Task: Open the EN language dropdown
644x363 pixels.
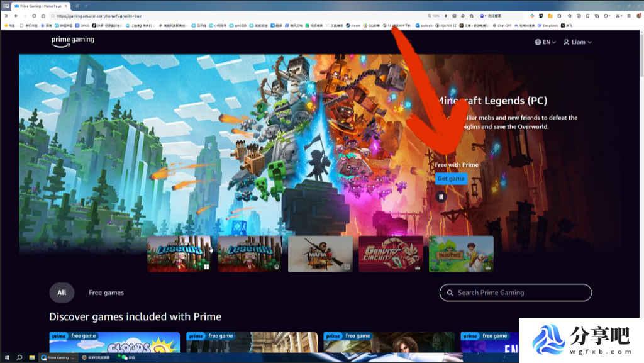Action: 545,42
